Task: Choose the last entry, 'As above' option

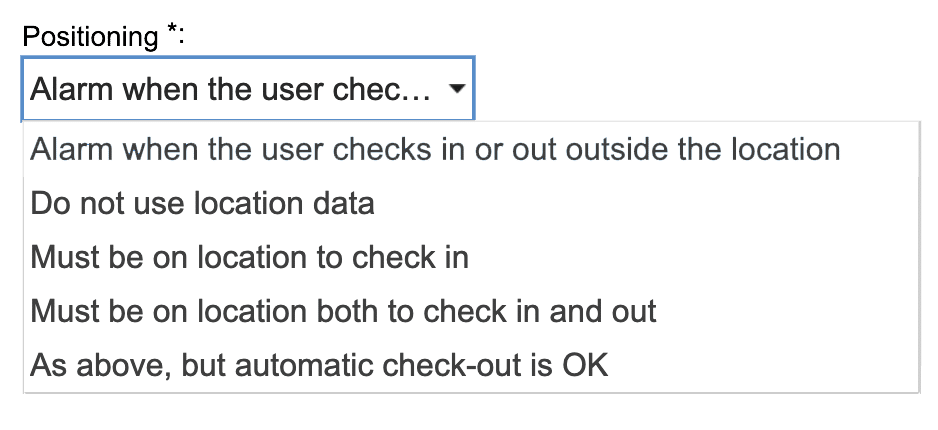Action: click(319, 365)
